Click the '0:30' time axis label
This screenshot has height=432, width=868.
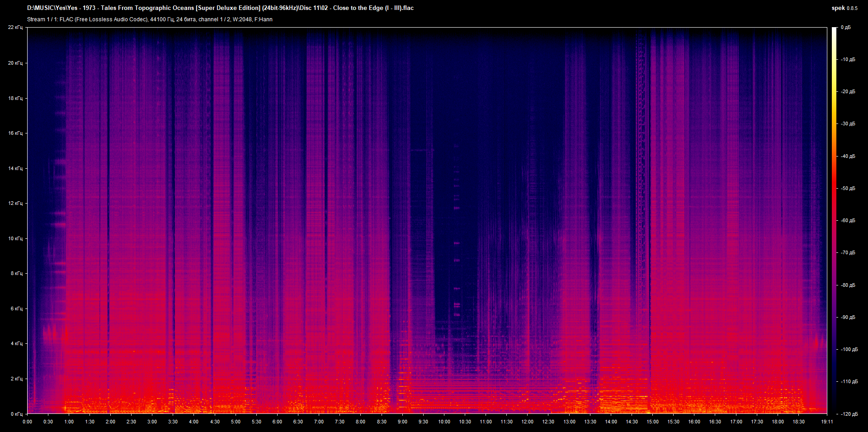tap(48, 422)
